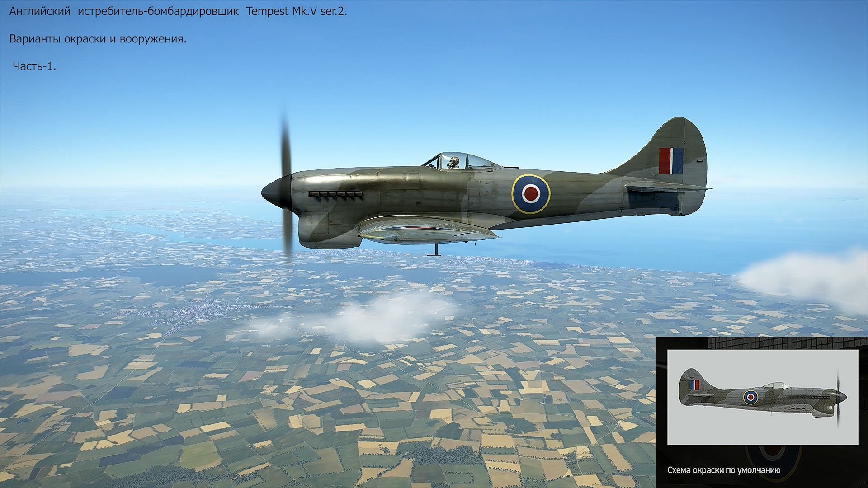The height and width of the screenshot is (488, 868).
Task: Click the engine exhaust stacks row
Action: click(335, 194)
